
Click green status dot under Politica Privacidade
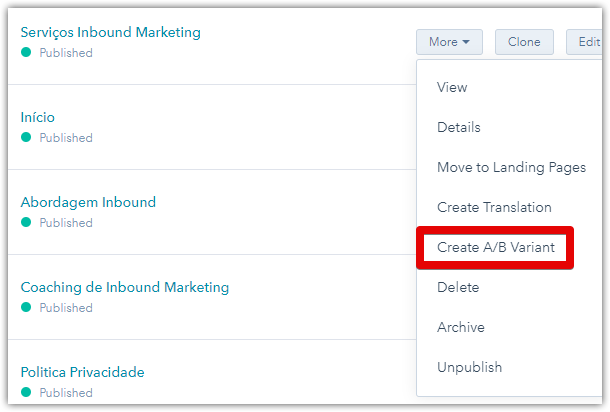coord(26,393)
